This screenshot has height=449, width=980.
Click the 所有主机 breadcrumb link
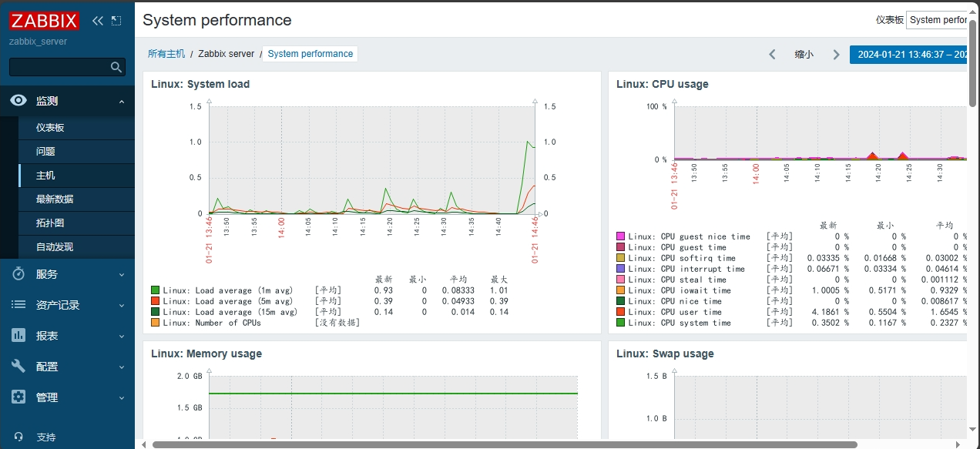click(x=166, y=54)
